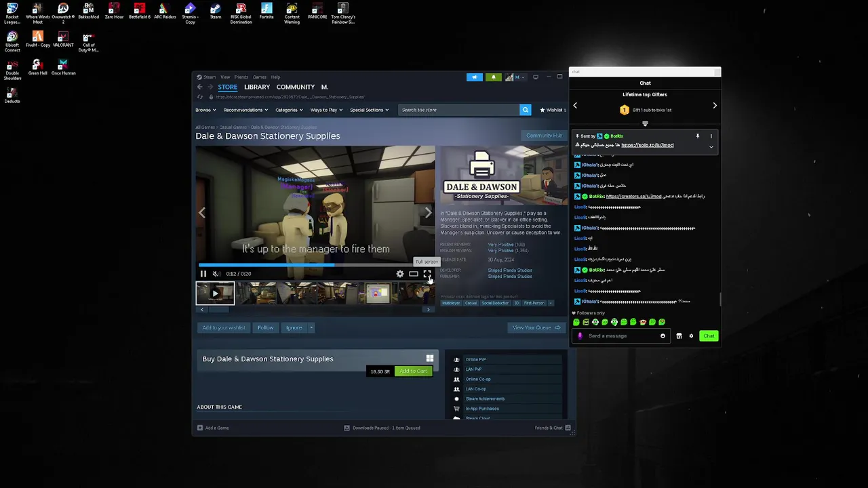The image size is (868, 488).
Task: Open the Steam menu in the menu bar
Action: click(210, 77)
